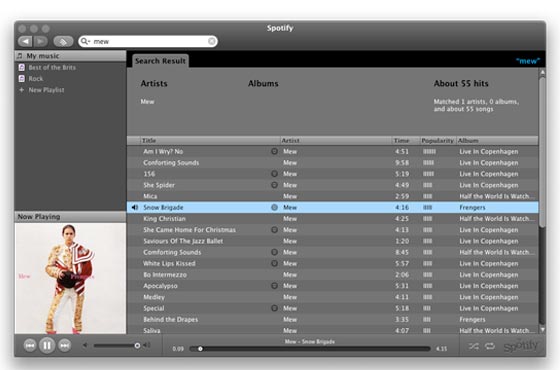Select the My music header
Screen dimensions: 560x370
(x=70, y=56)
